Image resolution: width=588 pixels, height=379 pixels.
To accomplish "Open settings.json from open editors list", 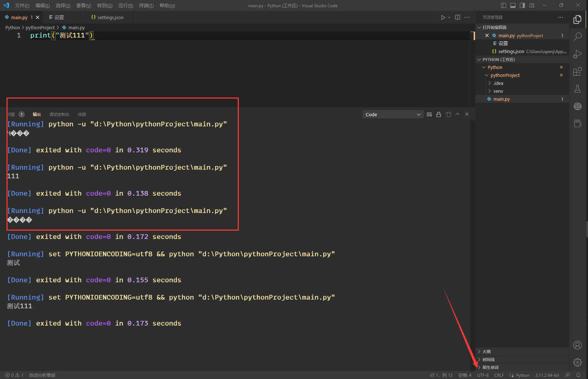I will pyautogui.click(x=522, y=52).
